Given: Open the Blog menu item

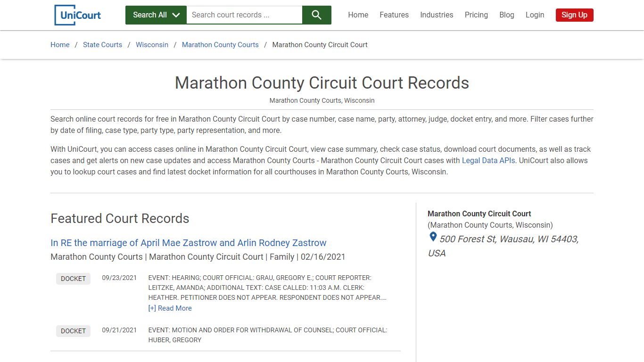Looking at the screenshot, I should (x=507, y=15).
